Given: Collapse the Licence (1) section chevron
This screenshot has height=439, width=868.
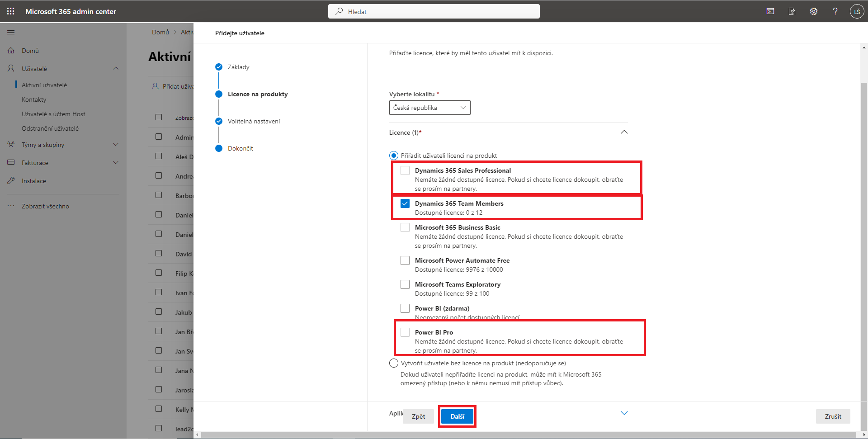Looking at the screenshot, I should 624,132.
